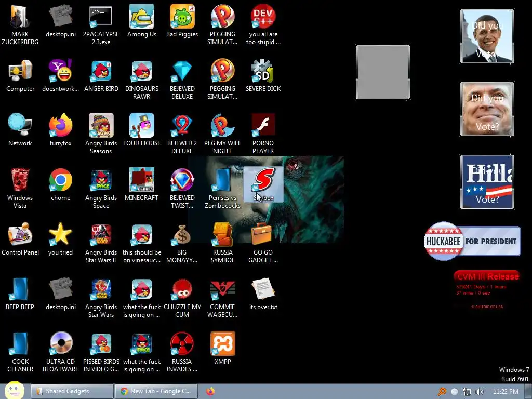Switch to Shared Gadgets taskbar window
The width and height of the screenshot is (532, 399).
tap(72, 391)
